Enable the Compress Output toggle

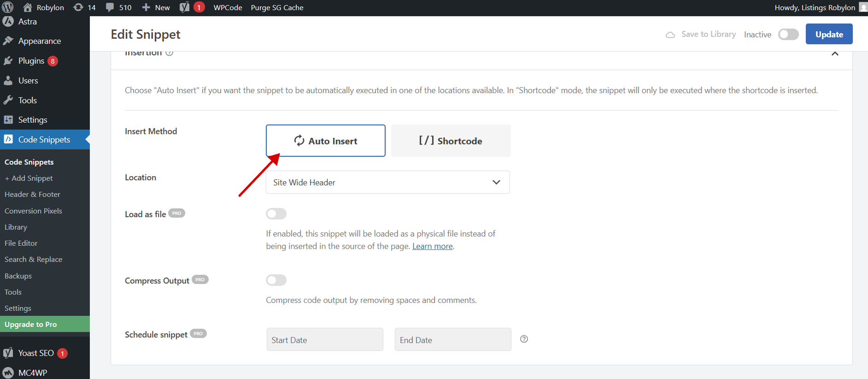(x=276, y=280)
